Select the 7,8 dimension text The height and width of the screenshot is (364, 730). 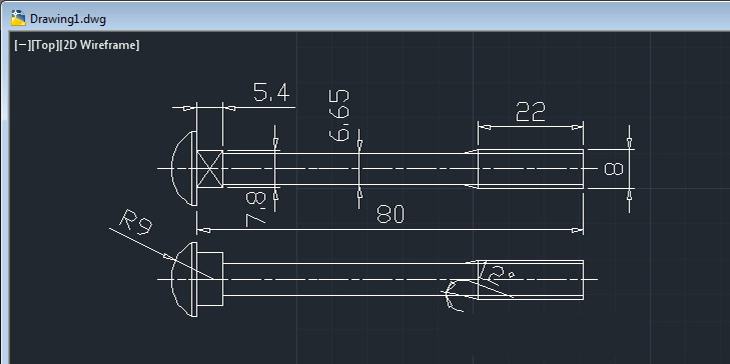256,209
